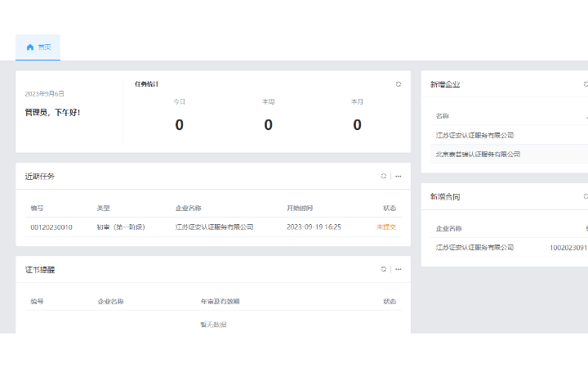Viewport: 588px width, 368px height.
Task: Click the 年审及有效期 column header
Action: [x=220, y=301]
